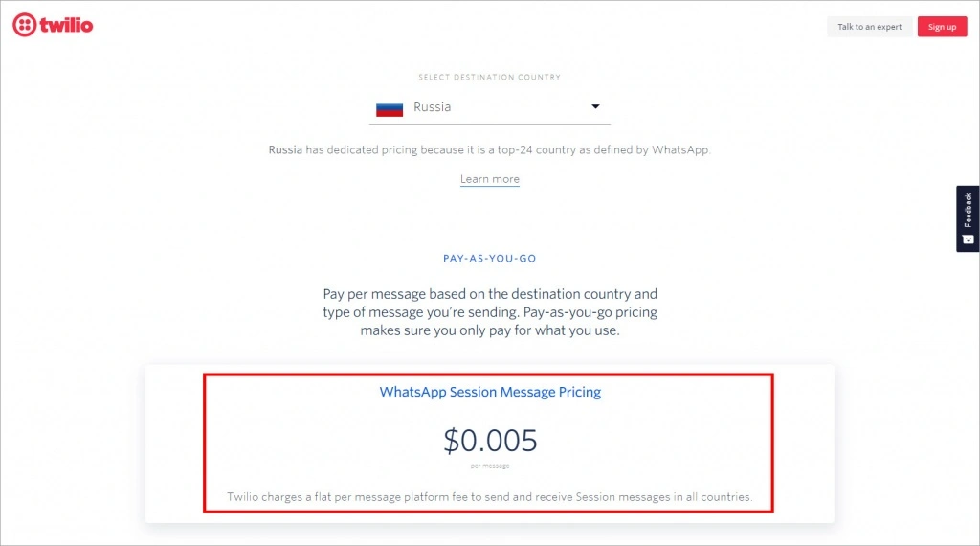Click the $0.005 price figure
980x546 pixels.
(490, 441)
